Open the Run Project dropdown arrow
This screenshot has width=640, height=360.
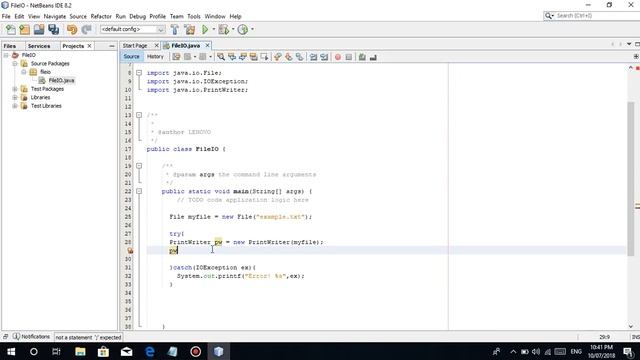point(213,29)
